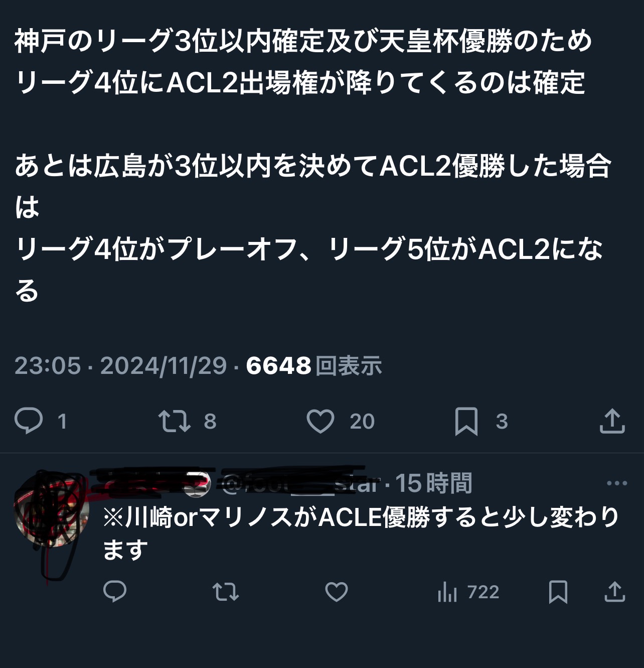The height and width of the screenshot is (668, 644).
Task: View analytics showing 722 views
Action: 468,592
